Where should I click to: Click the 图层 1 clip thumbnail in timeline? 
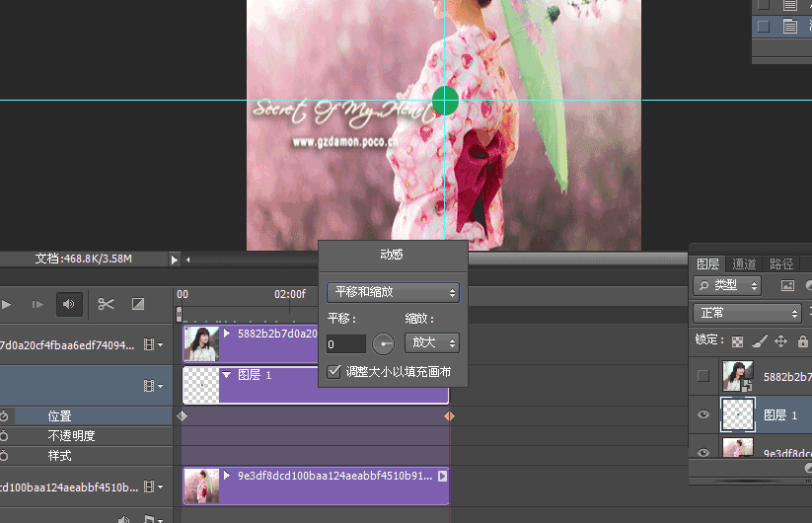tap(201, 385)
